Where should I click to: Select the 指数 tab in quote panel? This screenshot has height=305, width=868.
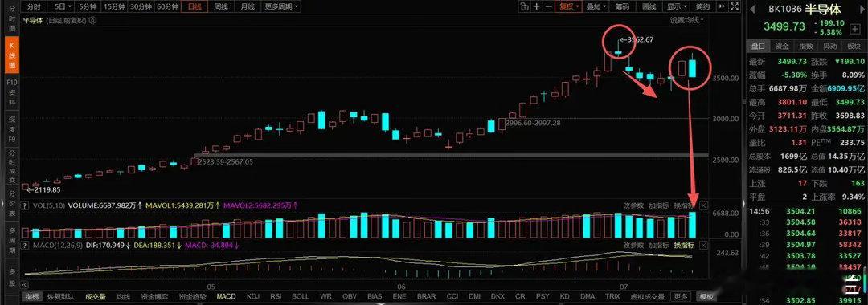coord(807,47)
